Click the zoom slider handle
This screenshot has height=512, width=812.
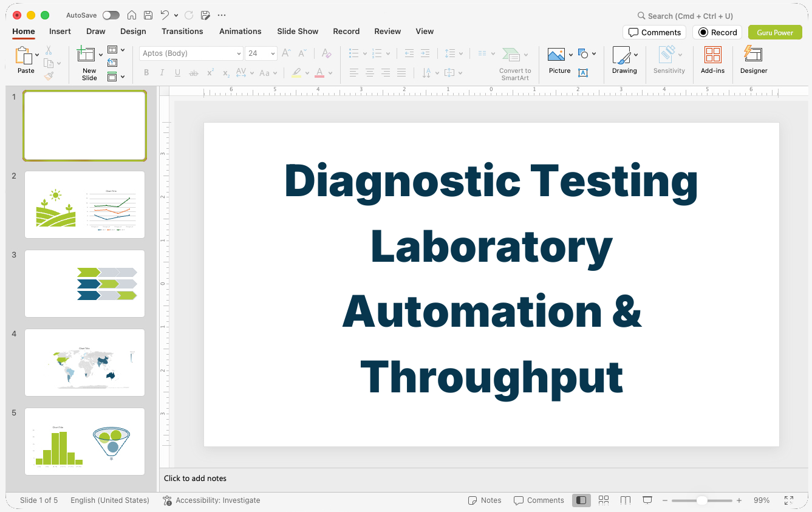pyautogui.click(x=701, y=500)
